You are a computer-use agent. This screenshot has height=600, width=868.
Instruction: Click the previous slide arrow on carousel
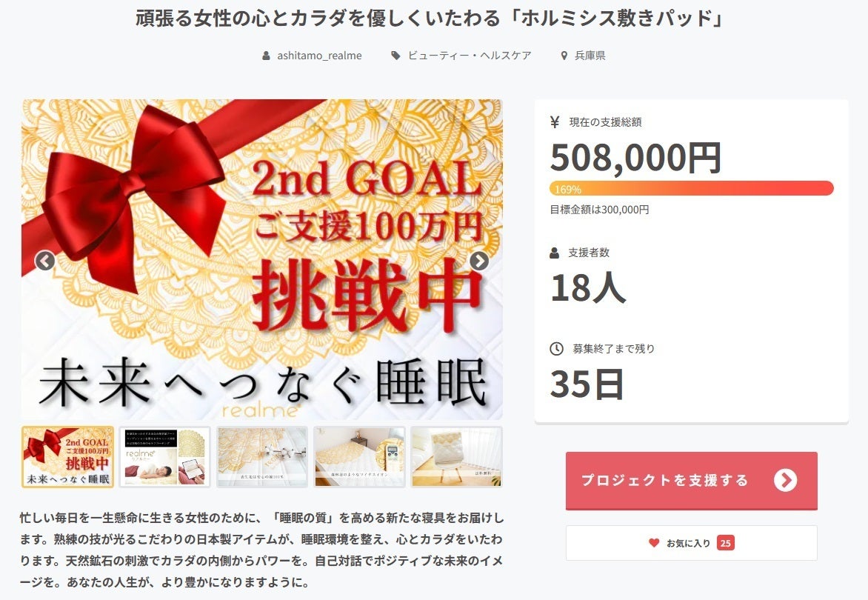[x=45, y=260]
